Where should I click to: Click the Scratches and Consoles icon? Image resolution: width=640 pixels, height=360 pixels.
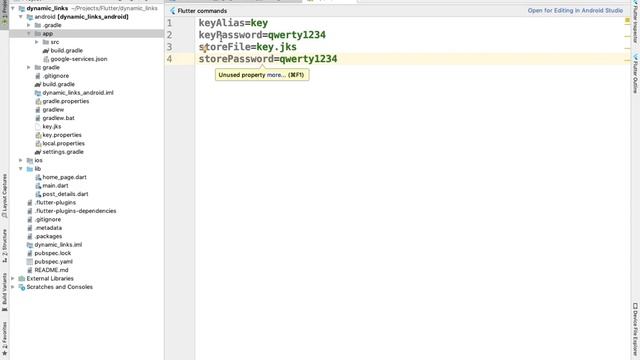[x=22, y=287]
